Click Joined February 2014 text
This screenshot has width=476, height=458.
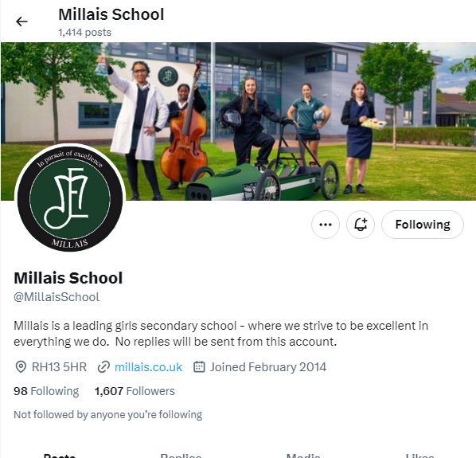click(268, 367)
